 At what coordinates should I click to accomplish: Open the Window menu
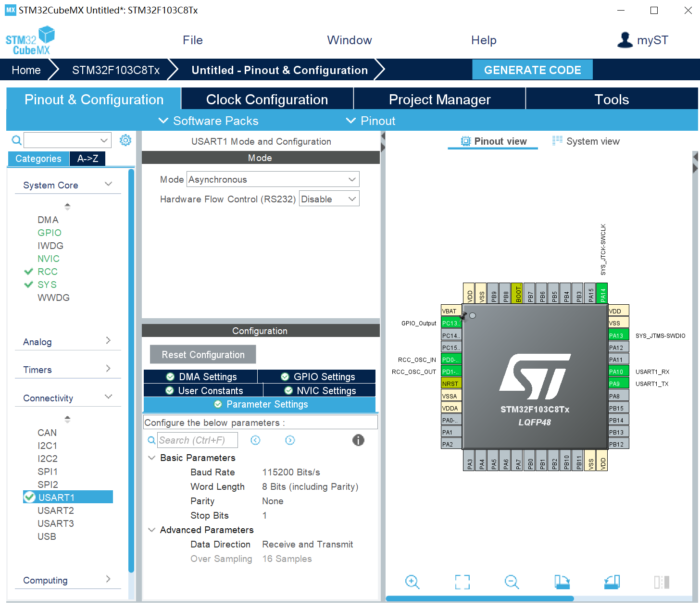tap(350, 40)
